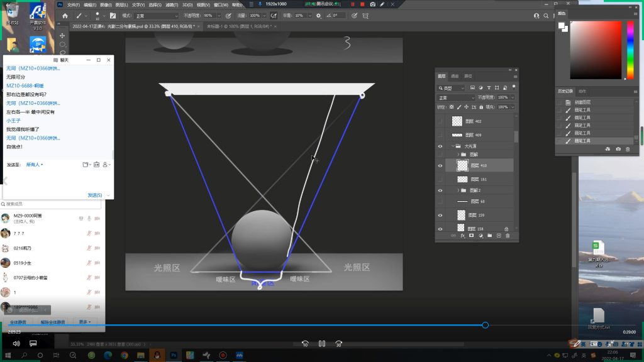The height and width of the screenshot is (362, 644).
Task: Open the brush settings panel icon
Action: [112, 15]
